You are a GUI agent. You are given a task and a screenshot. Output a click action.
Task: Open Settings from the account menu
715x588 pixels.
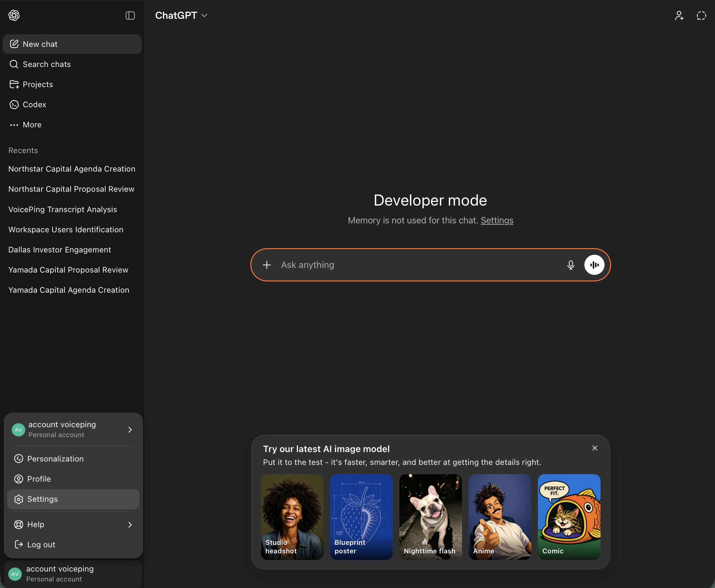click(42, 499)
